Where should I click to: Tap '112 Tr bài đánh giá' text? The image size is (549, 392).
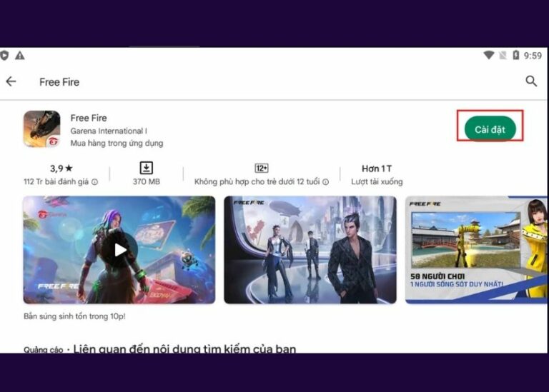56,182
